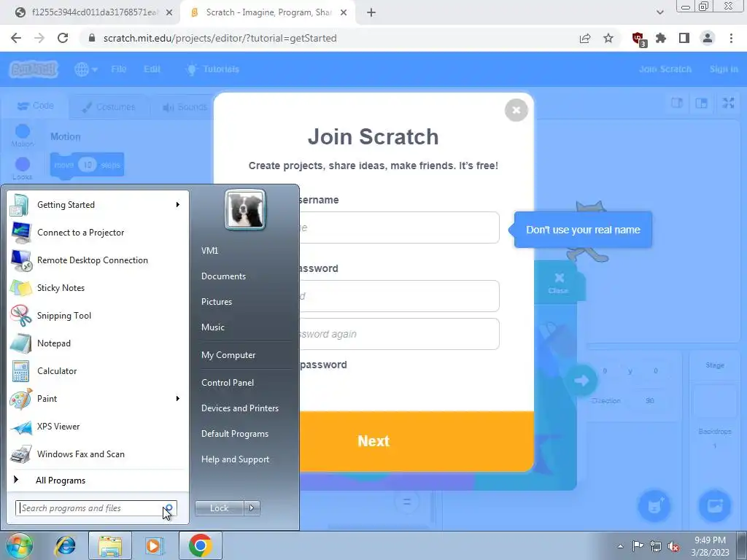
Task: Open Notepad from Start menu
Action: 98,343
